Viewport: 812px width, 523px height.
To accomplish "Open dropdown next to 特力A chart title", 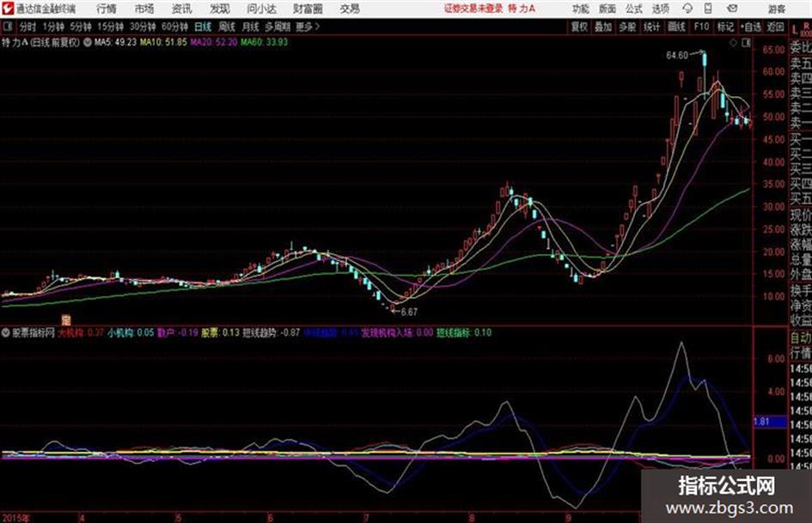I will 87,42.
